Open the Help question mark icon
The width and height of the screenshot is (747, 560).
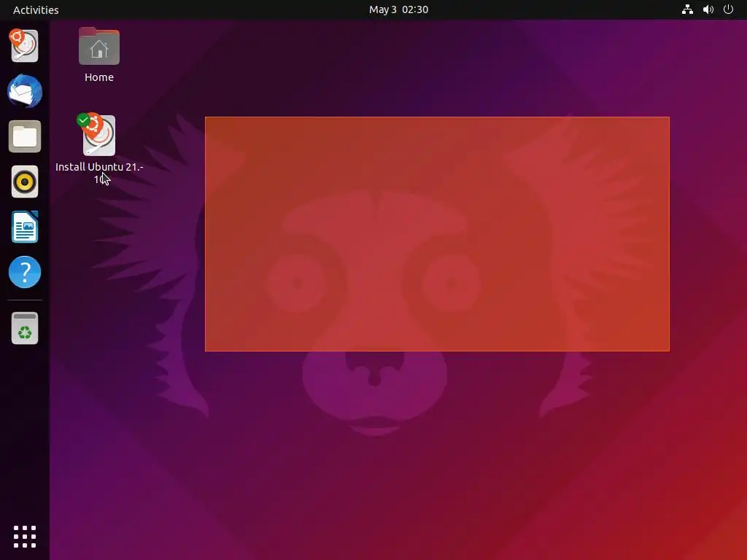[x=25, y=272]
